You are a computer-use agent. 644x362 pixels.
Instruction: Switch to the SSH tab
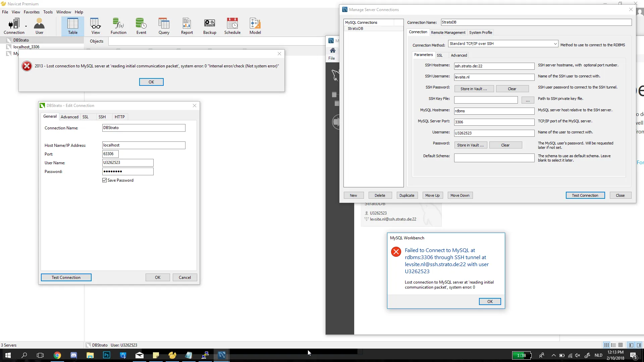(x=102, y=117)
